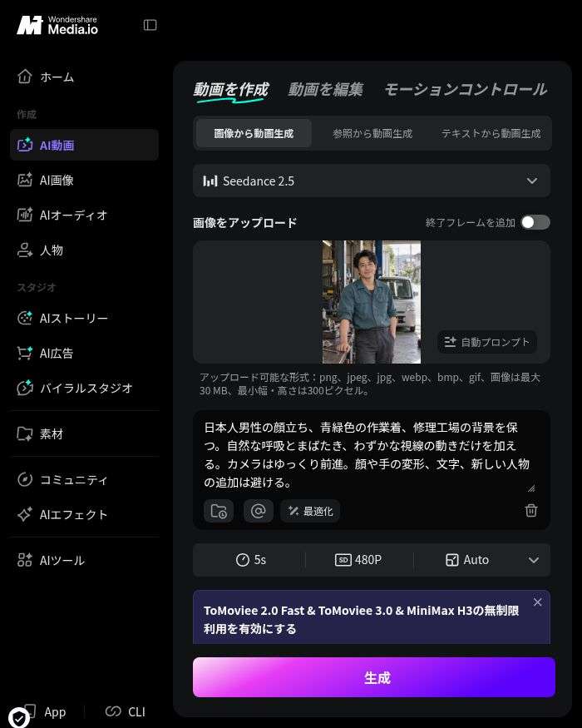
Task: Open バイラルスタジオ
Action: coord(84,388)
